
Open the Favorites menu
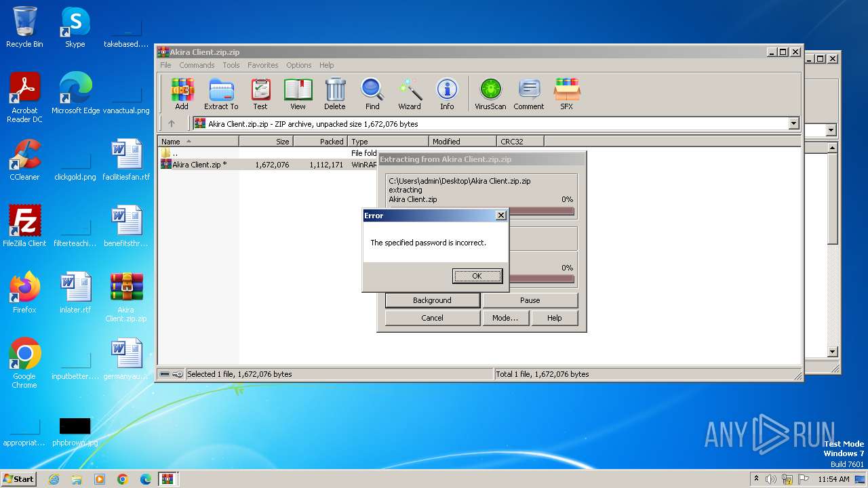(x=262, y=65)
